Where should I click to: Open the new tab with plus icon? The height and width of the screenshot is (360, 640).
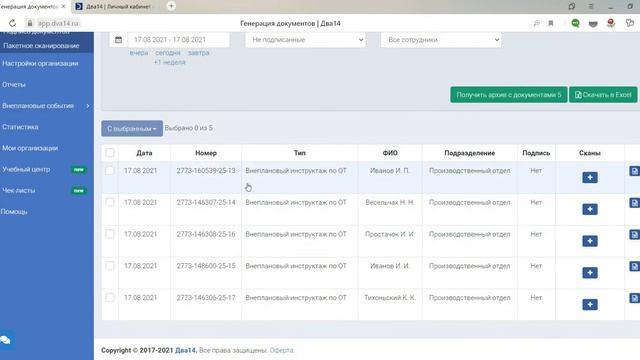tap(171, 6)
